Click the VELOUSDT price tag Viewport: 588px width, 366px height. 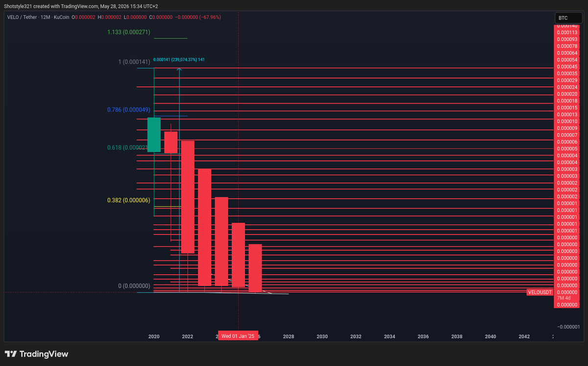tap(540, 292)
